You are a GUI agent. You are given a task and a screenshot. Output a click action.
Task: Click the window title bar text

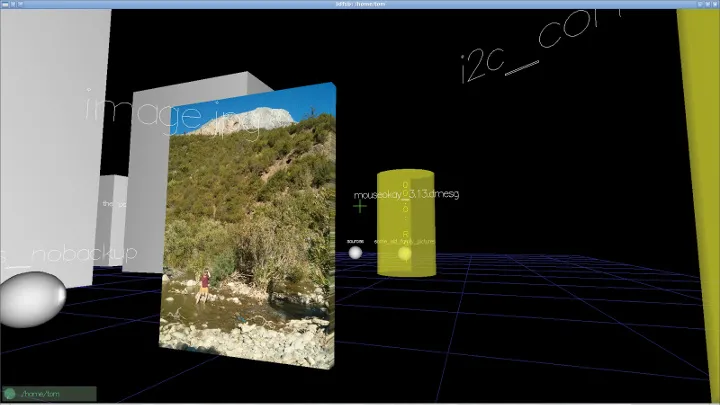click(x=360, y=4)
